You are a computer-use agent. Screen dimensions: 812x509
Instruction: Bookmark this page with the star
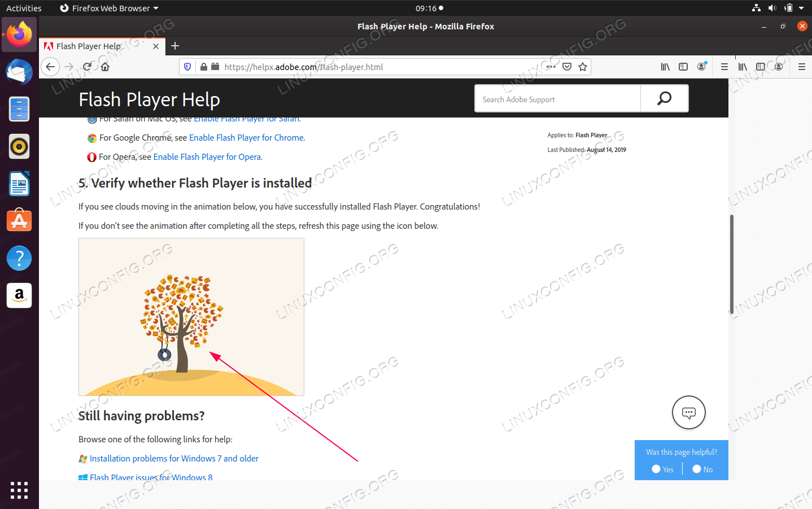coord(583,67)
